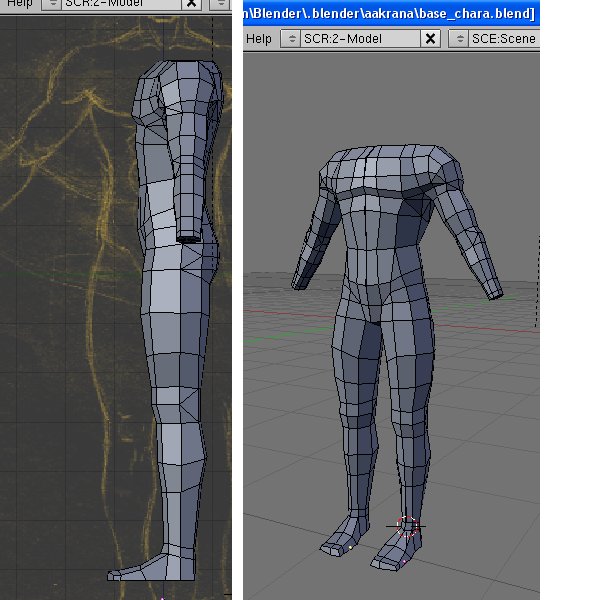
Task: Click the SCE:Scene name field
Action: (504, 39)
